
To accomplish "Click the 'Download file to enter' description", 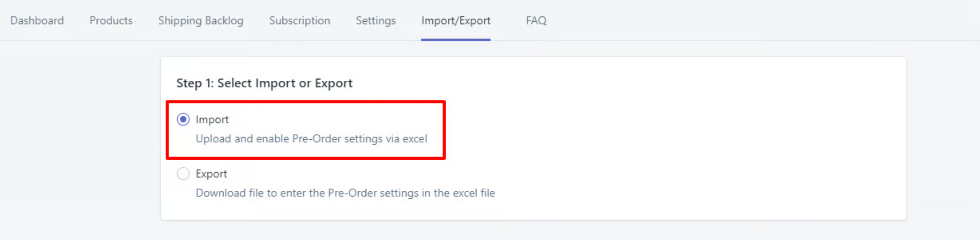I will (x=345, y=193).
